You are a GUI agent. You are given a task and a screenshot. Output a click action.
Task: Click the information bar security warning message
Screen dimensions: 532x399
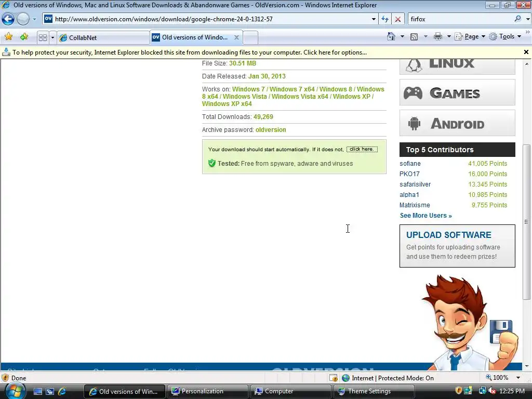pyautogui.click(x=189, y=52)
